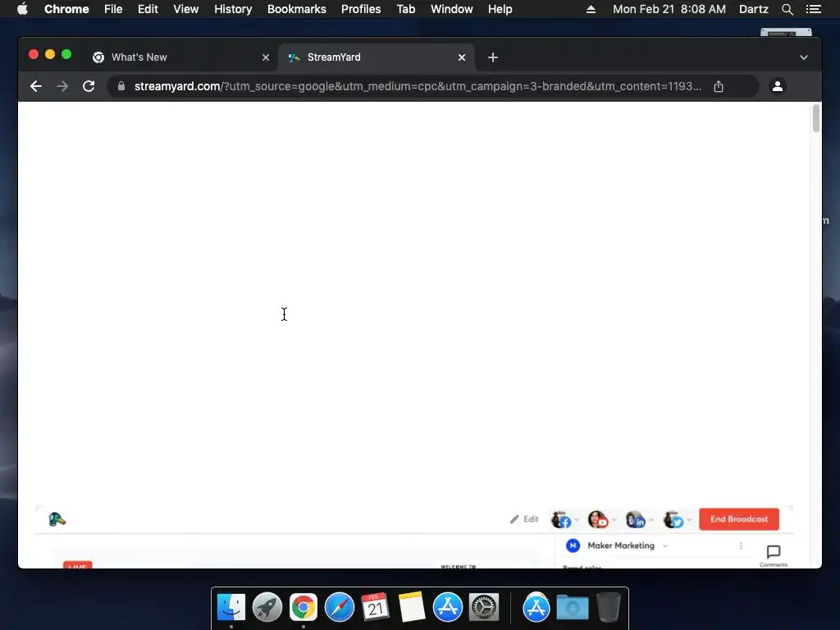840x630 pixels.
Task: Open App Store icon right of divider
Action: [536, 607]
